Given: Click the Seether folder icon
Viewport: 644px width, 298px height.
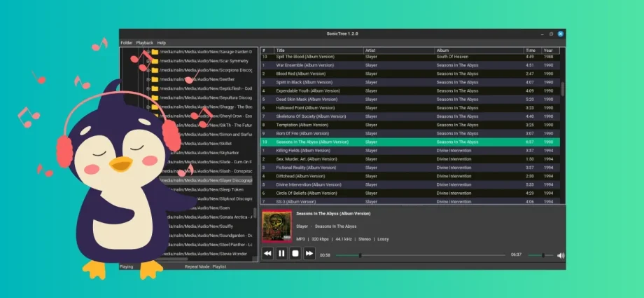Looking at the screenshot, I should 155,79.
